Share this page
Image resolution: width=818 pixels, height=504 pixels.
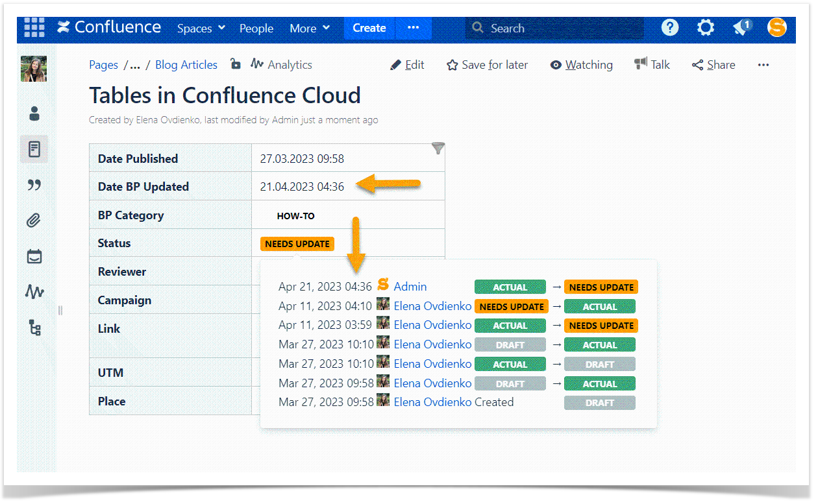[x=713, y=65]
